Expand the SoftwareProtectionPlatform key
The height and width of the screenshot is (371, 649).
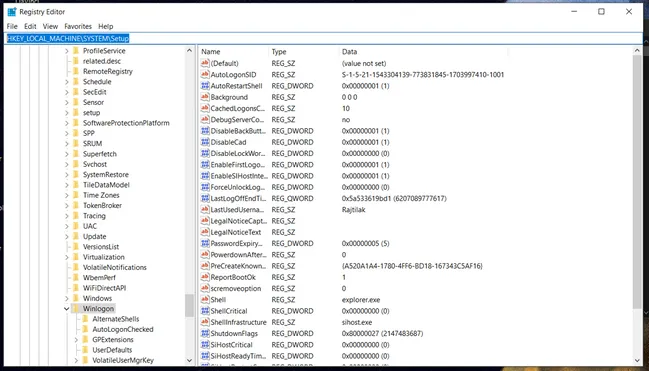coord(67,123)
